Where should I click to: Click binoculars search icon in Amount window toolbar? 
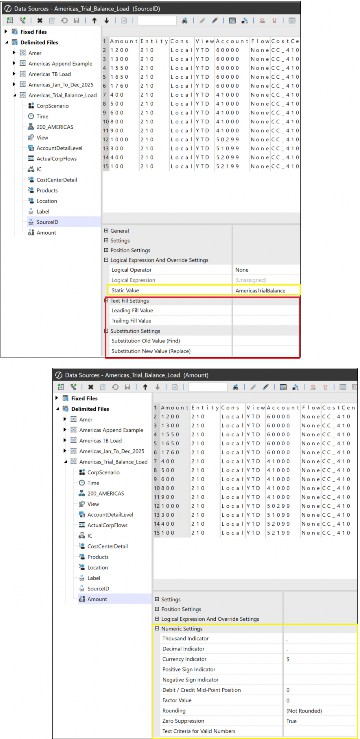point(236,387)
